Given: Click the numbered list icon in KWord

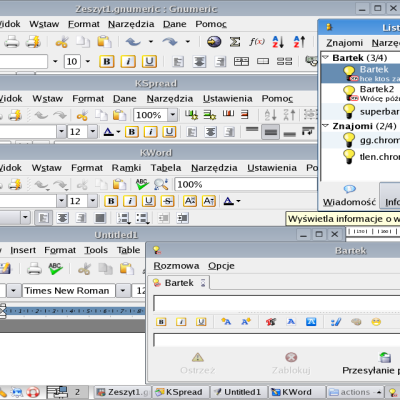Looking at the screenshot, I should pyautogui.click(x=123, y=218).
